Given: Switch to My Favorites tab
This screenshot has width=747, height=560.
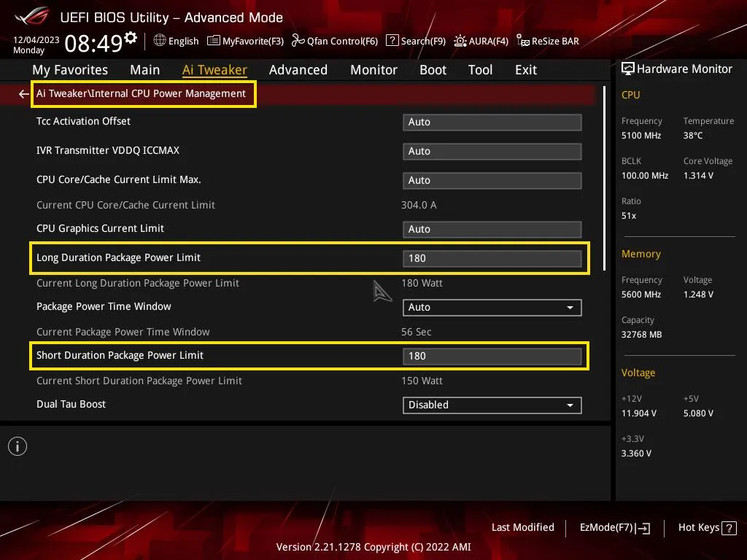Looking at the screenshot, I should coord(70,70).
